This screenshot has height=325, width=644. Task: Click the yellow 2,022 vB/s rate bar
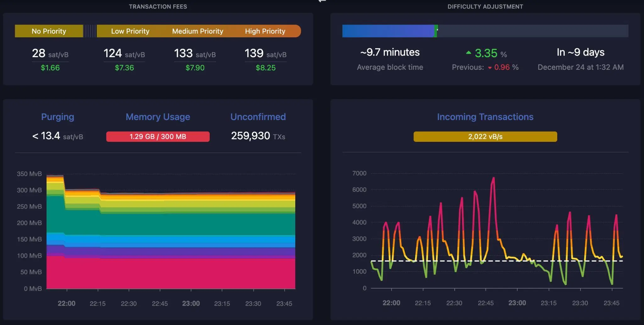point(485,137)
